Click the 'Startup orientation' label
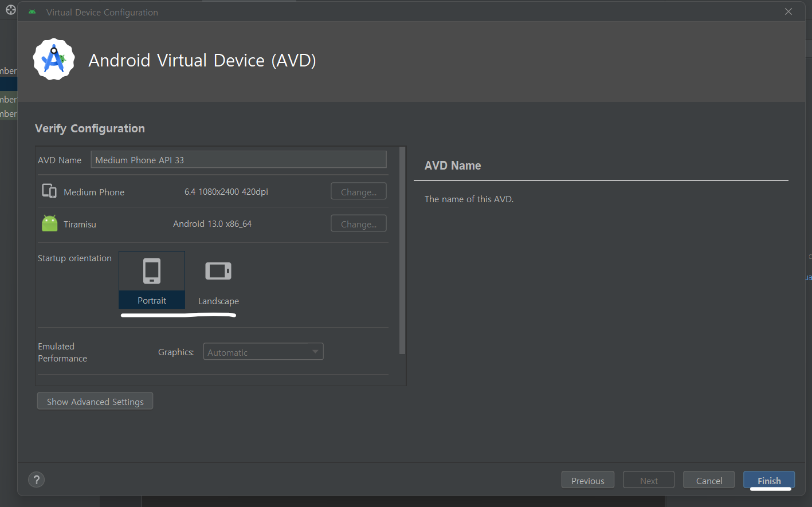The image size is (812, 507). click(x=74, y=258)
